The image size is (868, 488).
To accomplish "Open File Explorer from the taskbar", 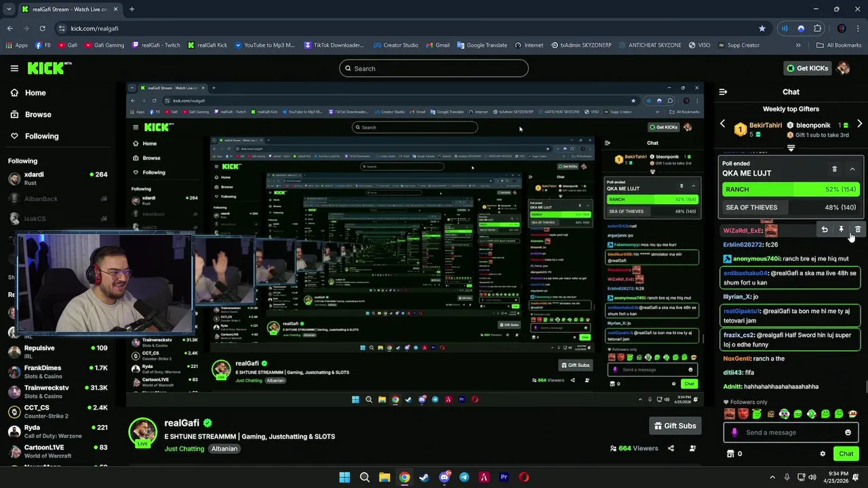I will point(384,477).
